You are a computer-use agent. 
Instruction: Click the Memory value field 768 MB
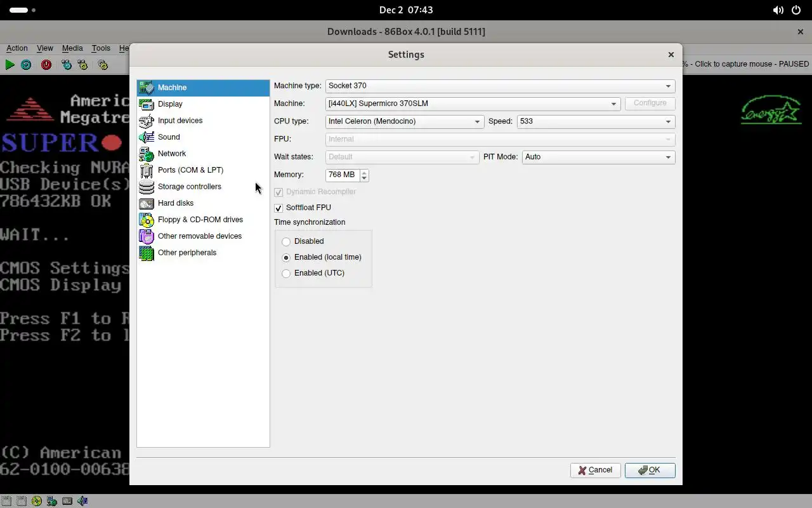(x=343, y=175)
